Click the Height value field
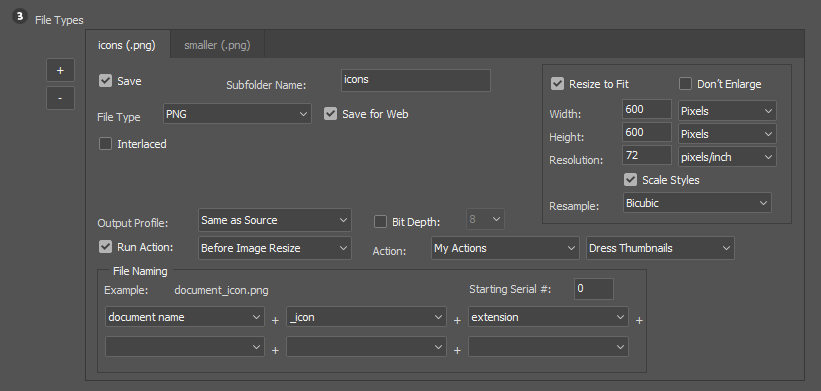The image size is (821, 391). [x=647, y=132]
